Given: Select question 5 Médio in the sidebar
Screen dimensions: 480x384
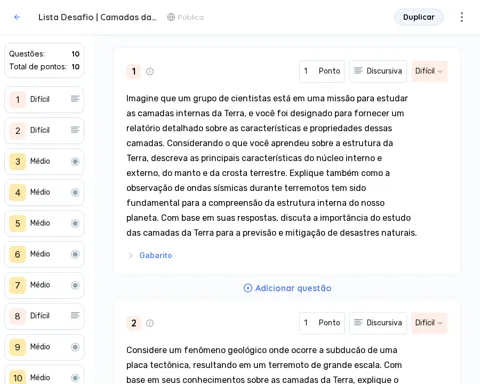Looking at the screenshot, I should tap(44, 223).
